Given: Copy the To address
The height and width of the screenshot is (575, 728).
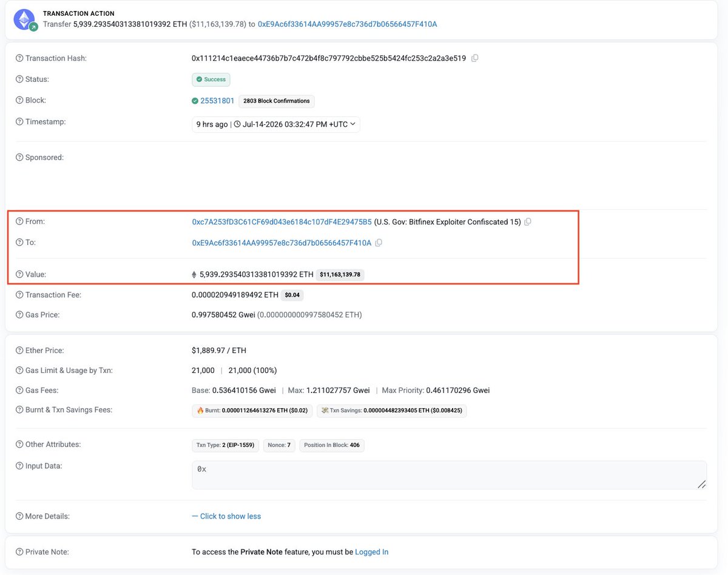Looking at the screenshot, I should pos(379,243).
